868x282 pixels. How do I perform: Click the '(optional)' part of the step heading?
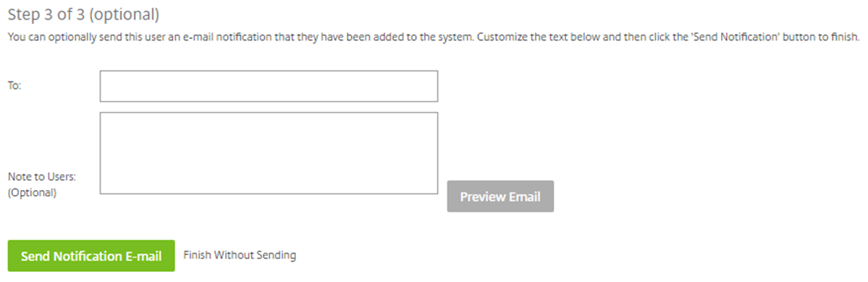pos(124,15)
